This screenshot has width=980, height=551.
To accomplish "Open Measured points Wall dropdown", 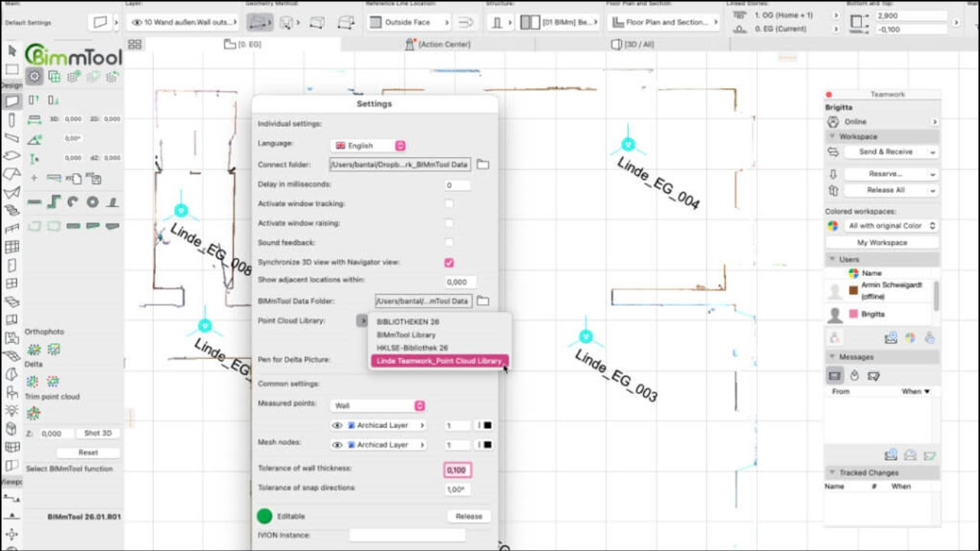I will (378, 406).
